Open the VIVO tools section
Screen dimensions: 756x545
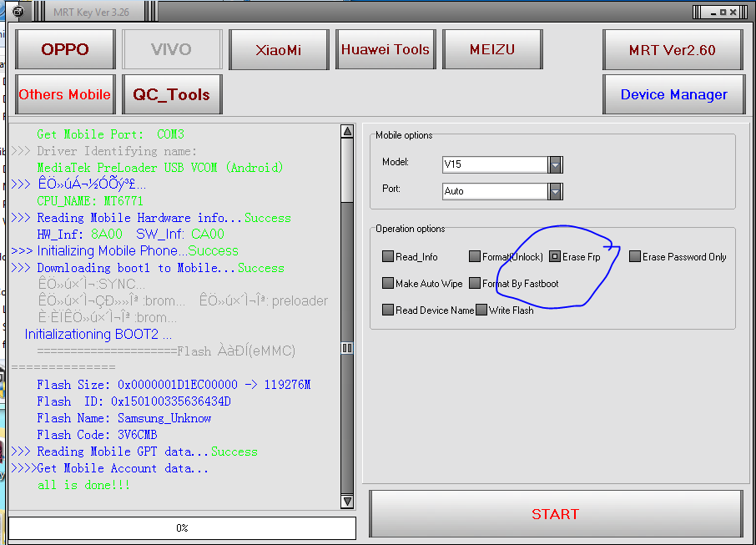pos(172,49)
